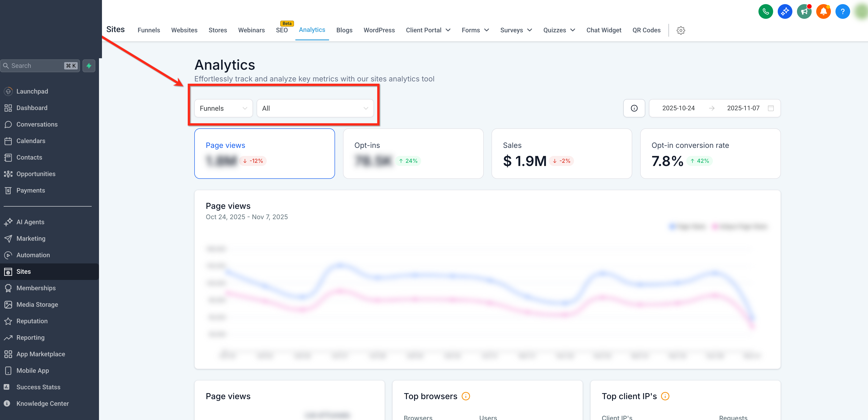Click the green phone call icon

coord(766,12)
